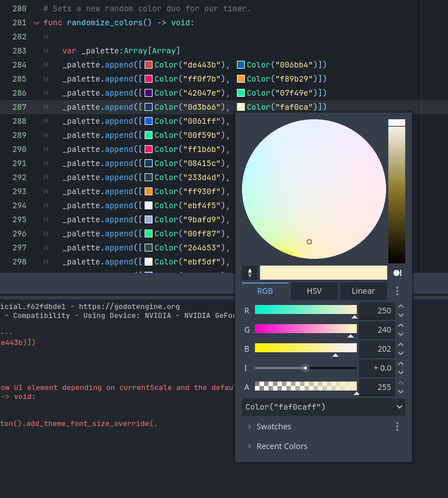The height and width of the screenshot is (498, 448).
Task: Click line number 281 in the gutter
Action: pos(19,23)
